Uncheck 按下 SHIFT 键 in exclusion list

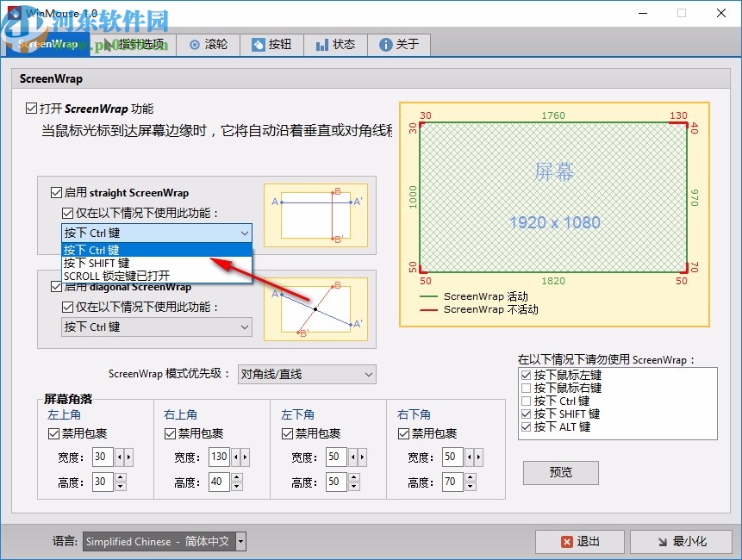[x=527, y=414]
